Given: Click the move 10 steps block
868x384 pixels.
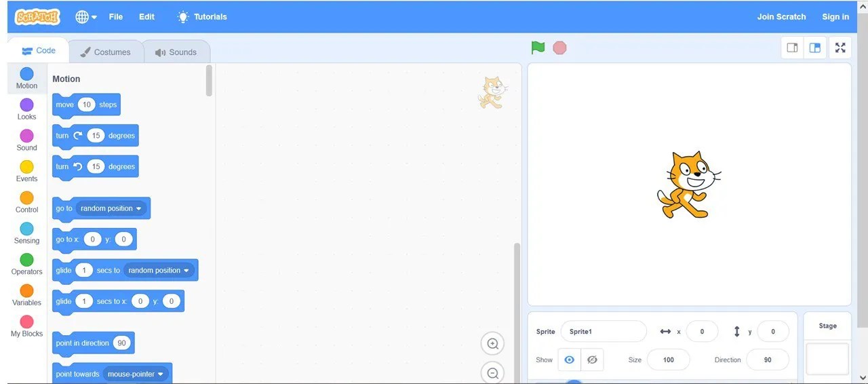Looking at the screenshot, I should point(86,105).
